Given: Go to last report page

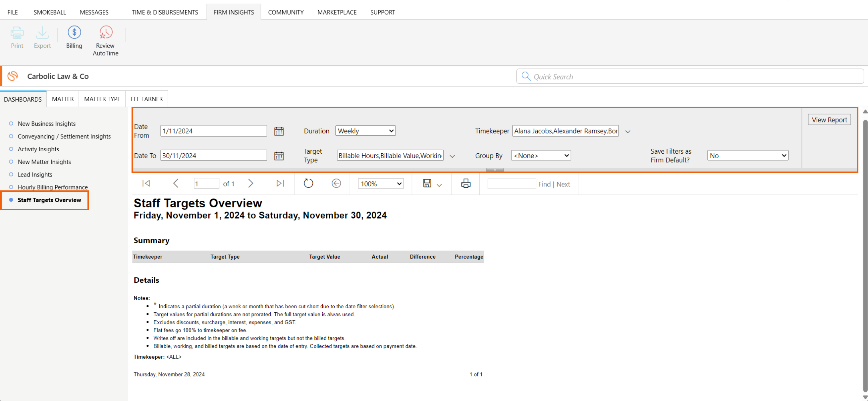Looking at the screenshot, I should coord(280,183).
